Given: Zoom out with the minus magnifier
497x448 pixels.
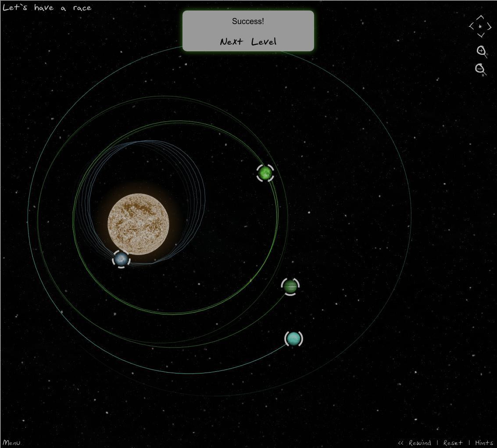Looking at the screenshot, I should (480, 69).
